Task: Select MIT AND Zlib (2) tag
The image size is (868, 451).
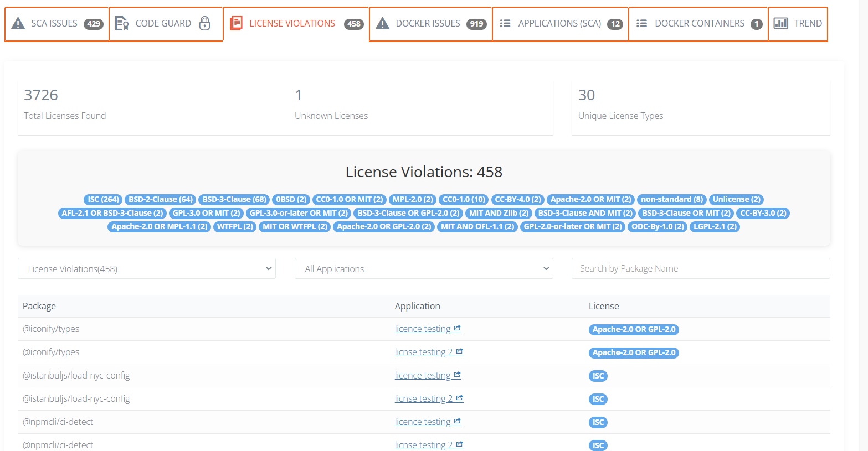Action: coord(499,213)
